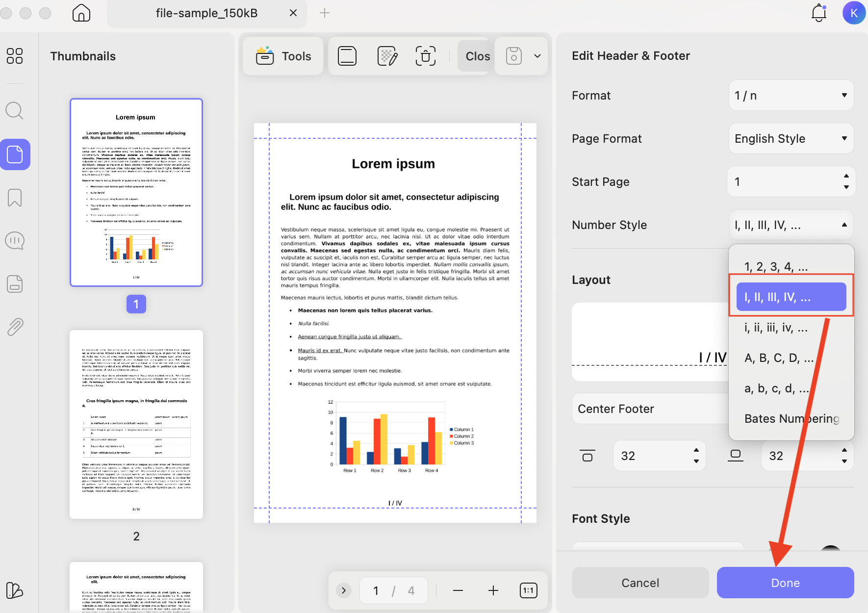Choose uppercase I, II, III, IV option
Viewport: 868px width, 613px height.
tap(791, 297)
